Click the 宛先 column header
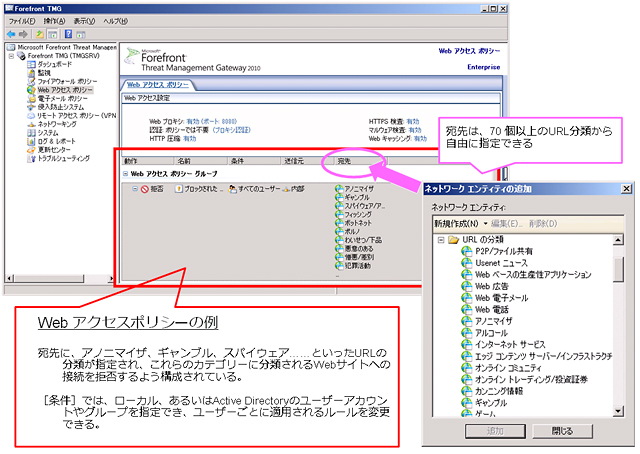Image resolution: width=640 pixels, height=454 pixels. [360, 161]
